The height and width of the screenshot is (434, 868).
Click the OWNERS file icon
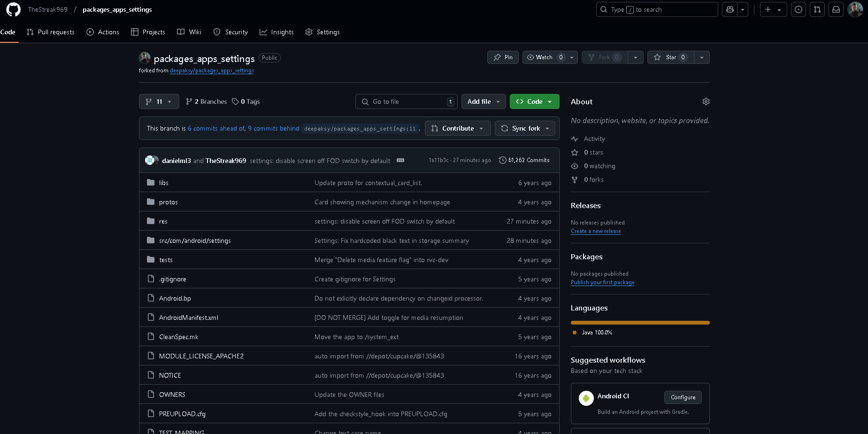tap(151, 395)
